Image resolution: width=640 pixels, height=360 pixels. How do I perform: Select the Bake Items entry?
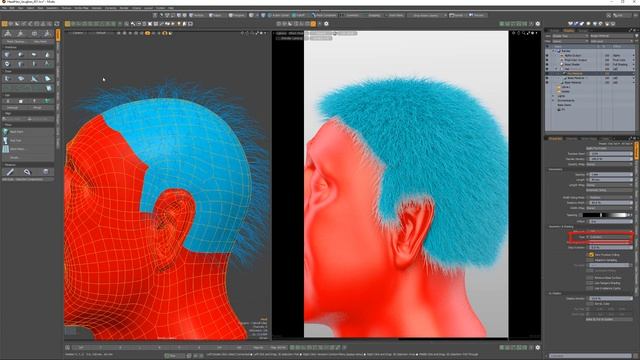[564, 105]
